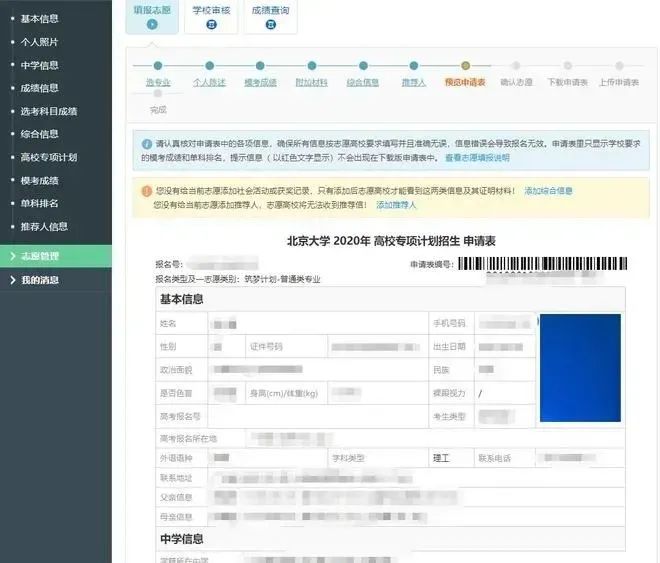660x563 pixels.
Task: Go to the 个人陈述 step link
Action: pos(209,82)
